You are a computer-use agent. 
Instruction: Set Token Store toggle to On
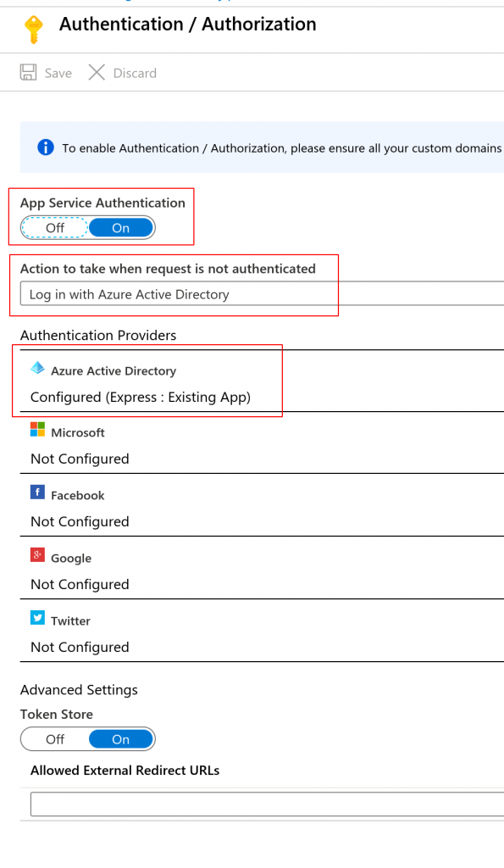click(120, 739)
